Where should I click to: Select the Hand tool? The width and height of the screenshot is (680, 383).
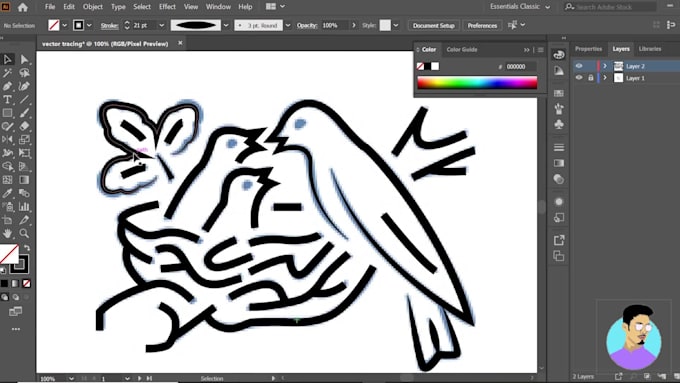tap(7, 233)
